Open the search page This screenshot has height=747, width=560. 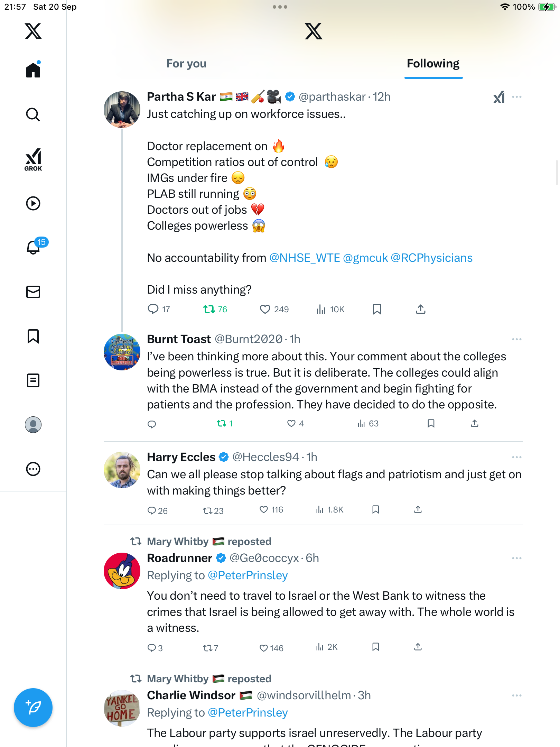(33, 114)
